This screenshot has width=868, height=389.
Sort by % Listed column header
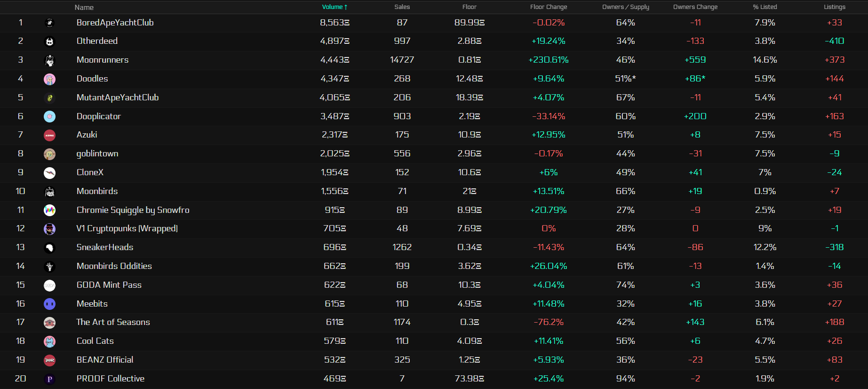pyautogui.click(x=765, y=7)
